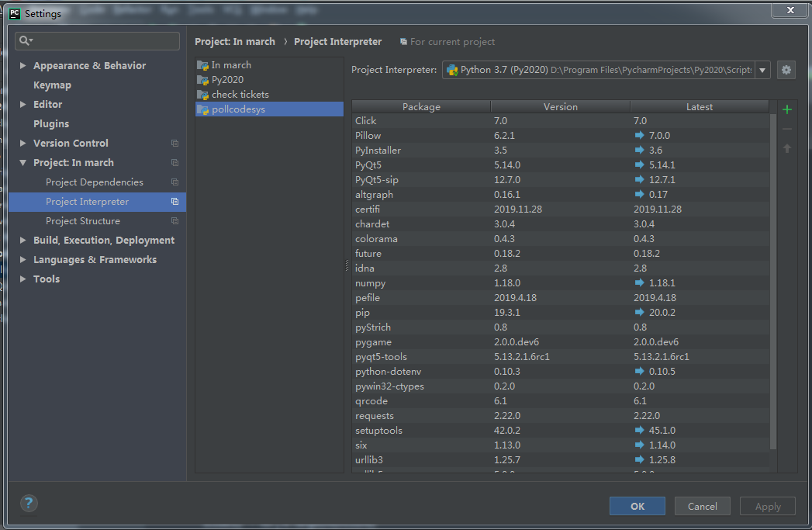812x530 pixels.
Task: Select the Py2020 project in list
Action: pos(269,80)
